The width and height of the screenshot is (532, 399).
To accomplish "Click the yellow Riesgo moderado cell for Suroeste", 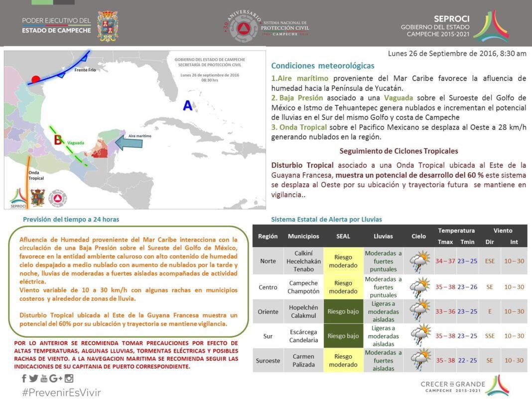I will coord(343,360).
